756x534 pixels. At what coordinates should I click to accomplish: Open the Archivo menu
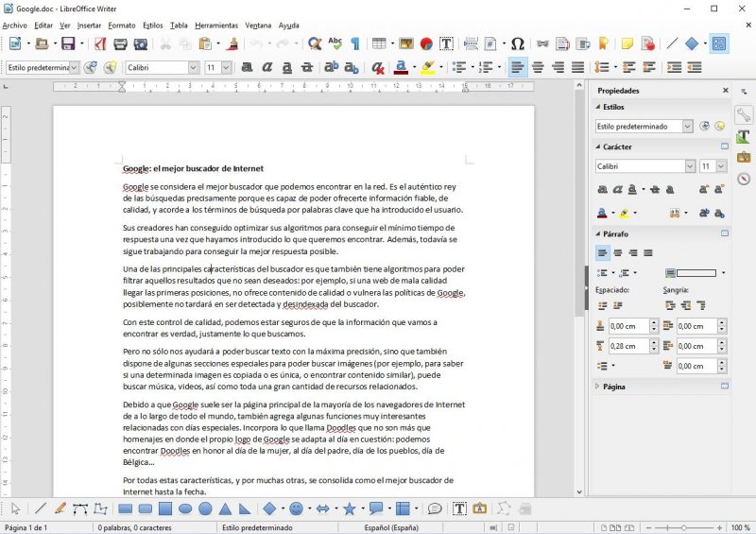pos(15,26)
